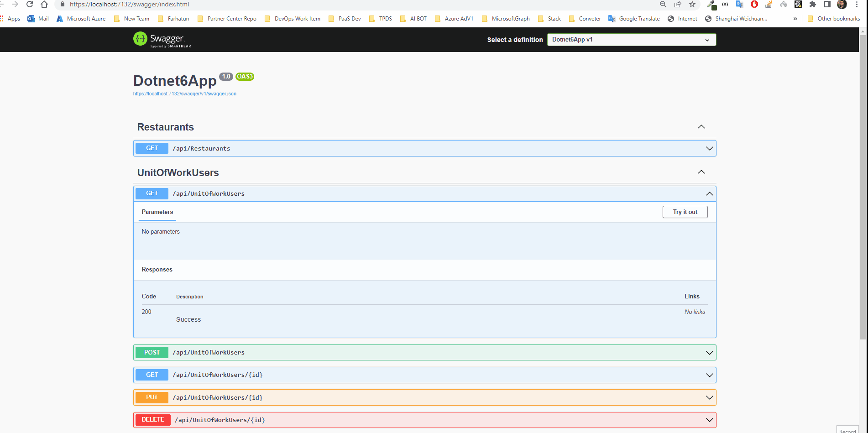This screenshot has width=868, height=433.
Task: Open the Apps grid shortcut
Action: pyautogui.click(x=10, y=19)
